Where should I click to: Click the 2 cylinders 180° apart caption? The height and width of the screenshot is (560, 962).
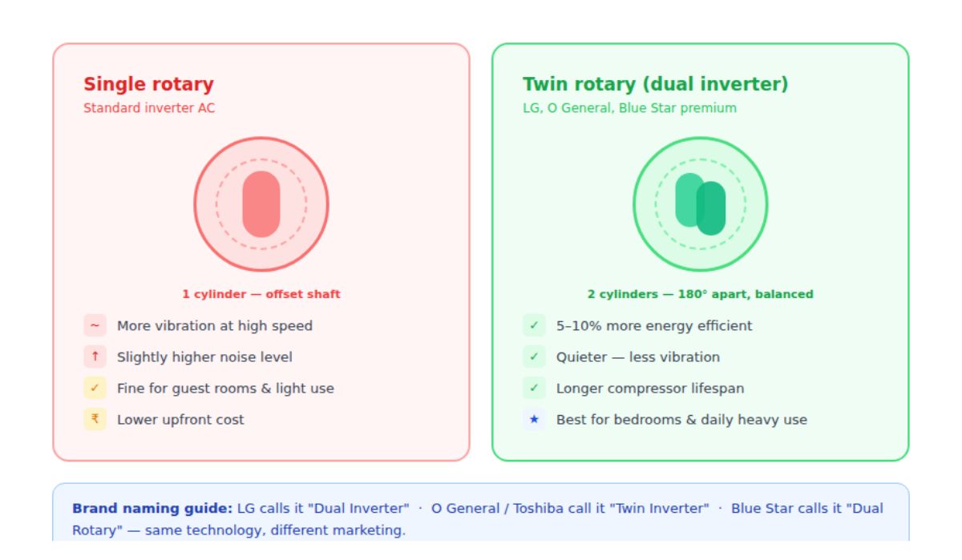[x=701, y=294]
